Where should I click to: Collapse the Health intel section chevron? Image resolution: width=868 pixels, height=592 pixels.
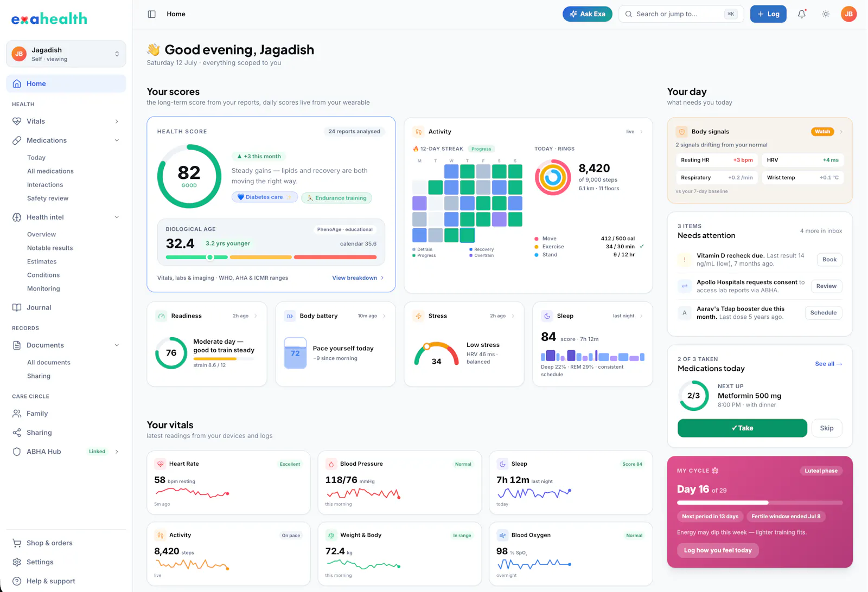point(117,217)
